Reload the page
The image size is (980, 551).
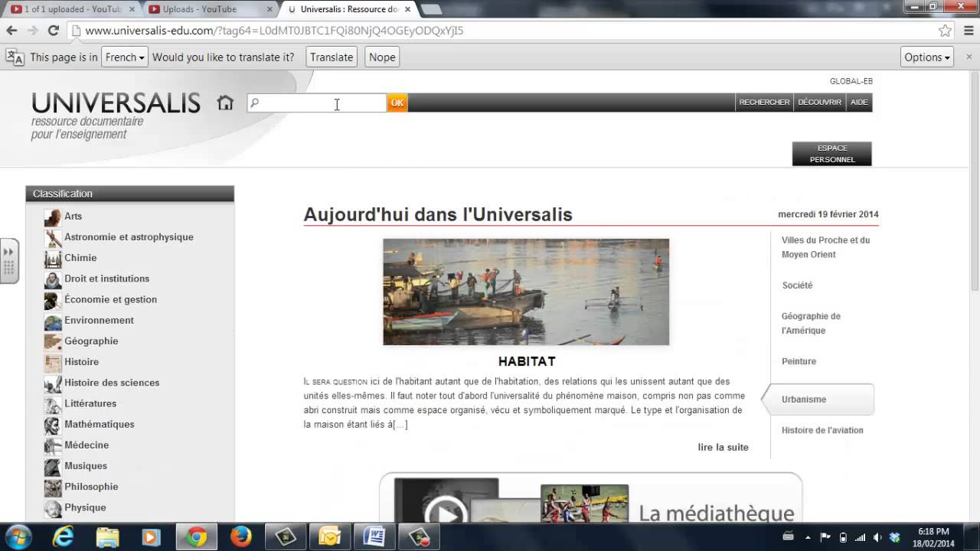(53, 31)
